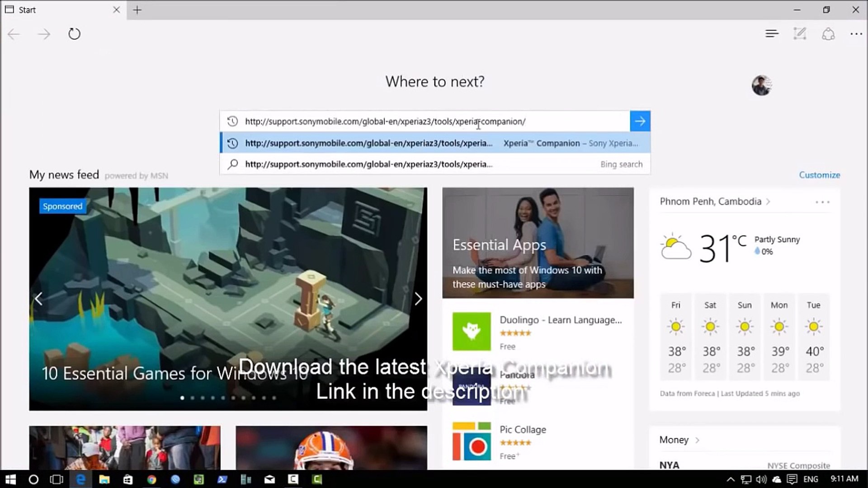
Task: Open Cortana from the taskbar
Action: [x=33, y=479]
